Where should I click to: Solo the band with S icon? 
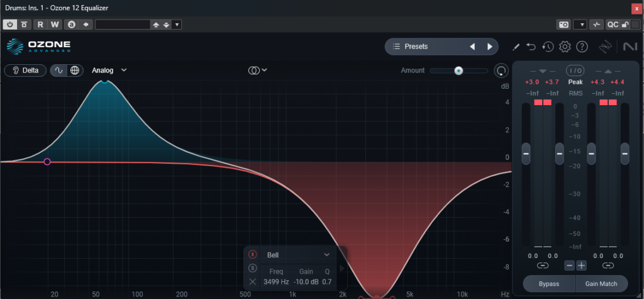click(x=253, y=269)
